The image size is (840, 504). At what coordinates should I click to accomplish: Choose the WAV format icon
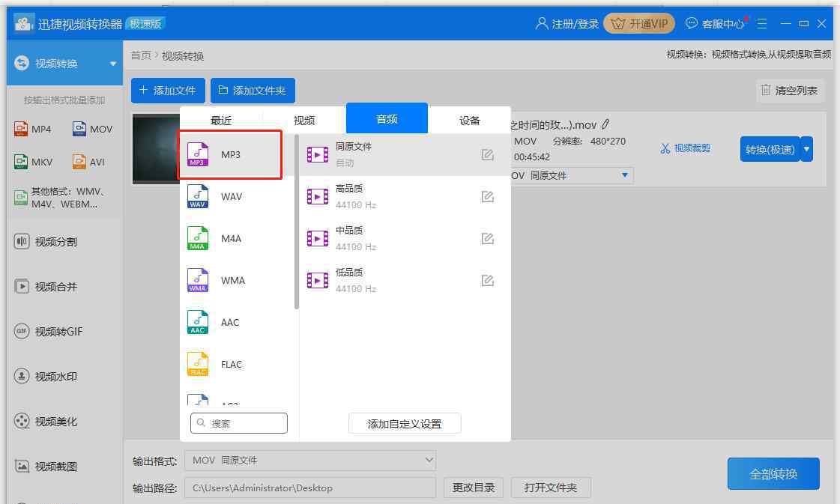pos(197,196)
